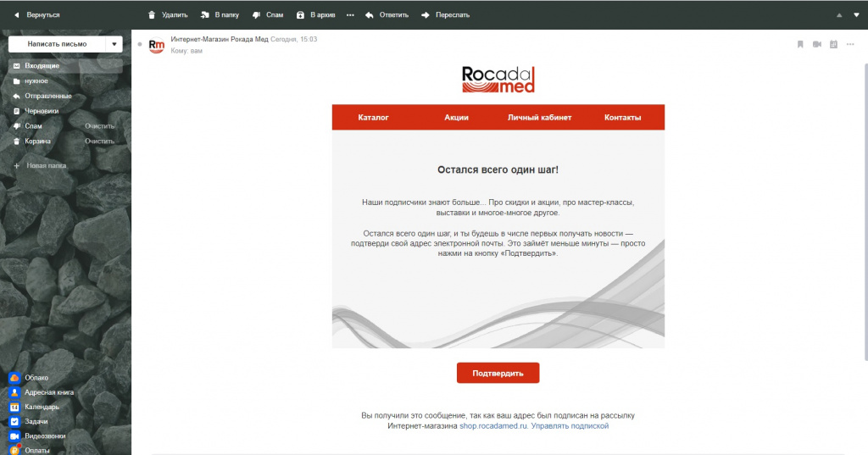Click the Rocada med logo
868x455 pixels.
pos(498,79)
